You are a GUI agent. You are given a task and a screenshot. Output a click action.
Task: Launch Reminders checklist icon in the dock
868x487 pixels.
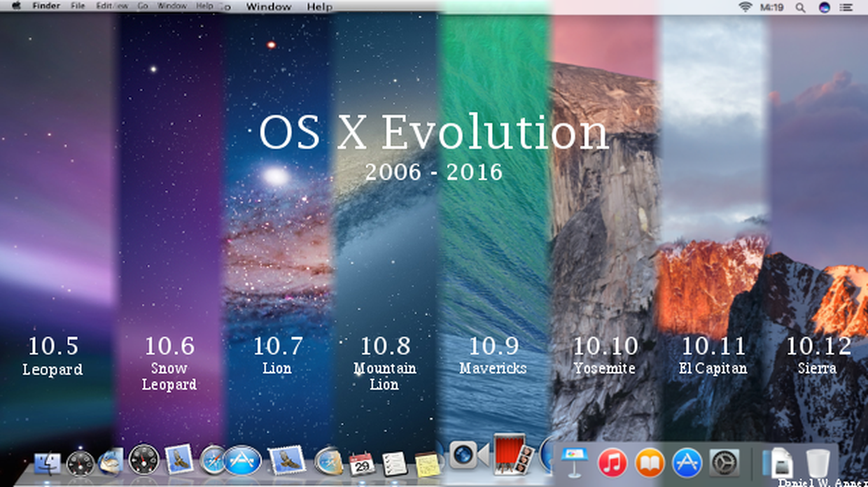click(395, 464)
